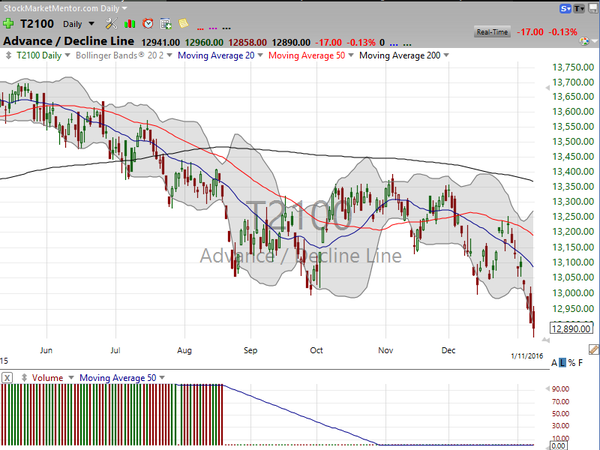Click the bottom price scale arrow marker
The height and width of the screenshot is (450, 600).
[x=546, y=340]
